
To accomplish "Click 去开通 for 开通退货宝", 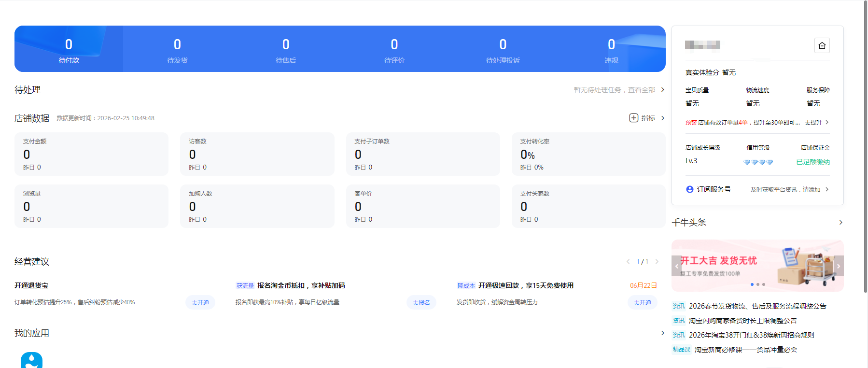I will (x=200, y=302).
